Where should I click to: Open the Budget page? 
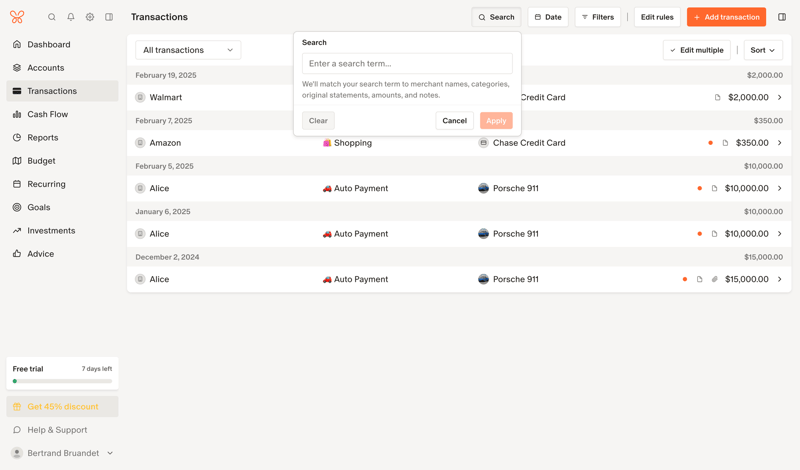[x=62, y=160]
